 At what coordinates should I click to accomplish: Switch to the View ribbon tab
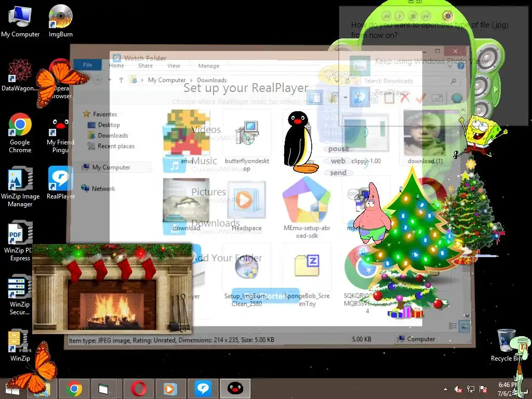pyautogui.click(x=174, y=65)
